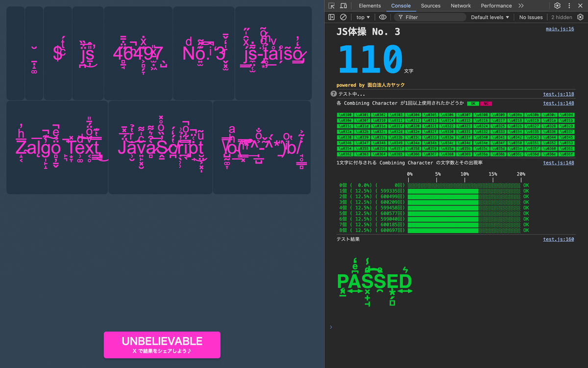Close the DevTools panel
The image size is (588, 368).
[x=581, y=6]
